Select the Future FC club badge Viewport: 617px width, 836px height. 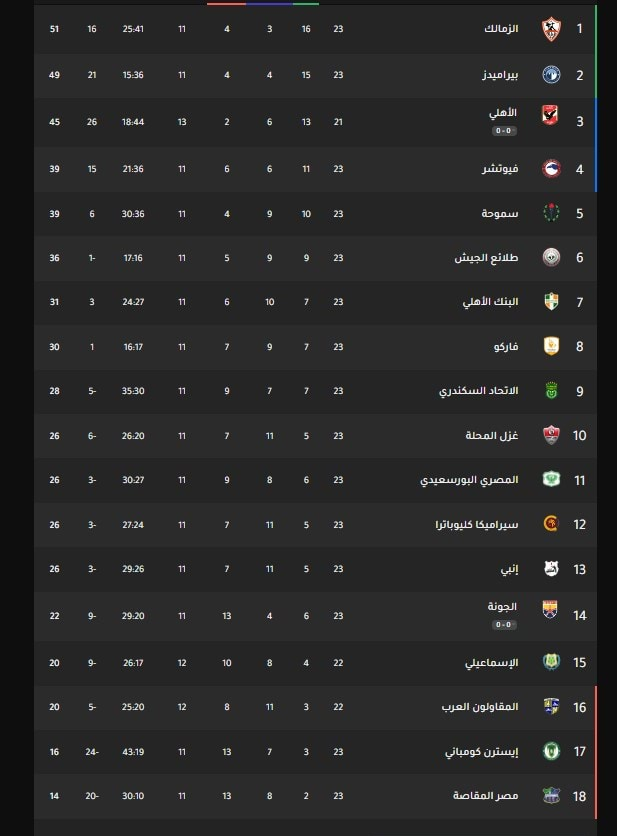551,168
